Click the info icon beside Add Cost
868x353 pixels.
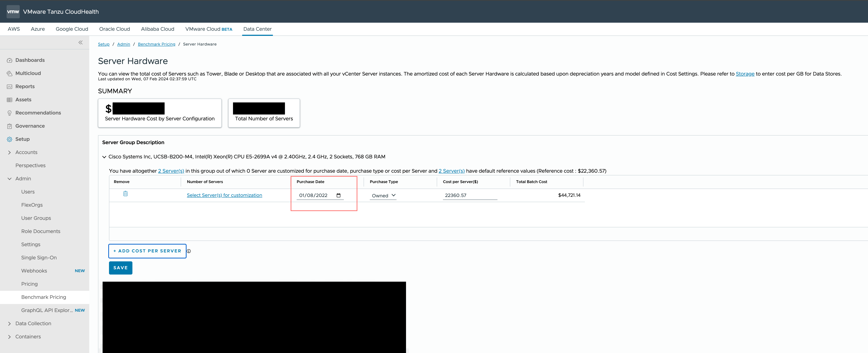[x=189, y=251]
